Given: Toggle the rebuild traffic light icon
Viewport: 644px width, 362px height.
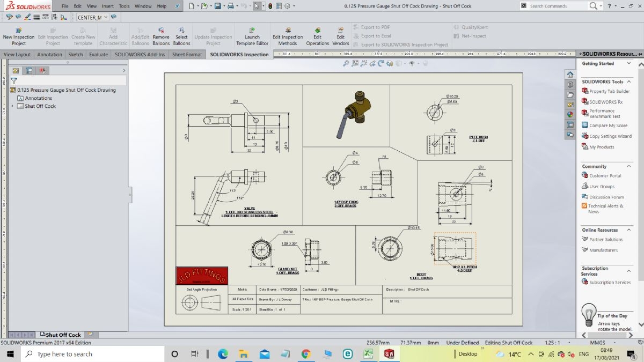Looking at the screenshot, I should coord(270,6).
